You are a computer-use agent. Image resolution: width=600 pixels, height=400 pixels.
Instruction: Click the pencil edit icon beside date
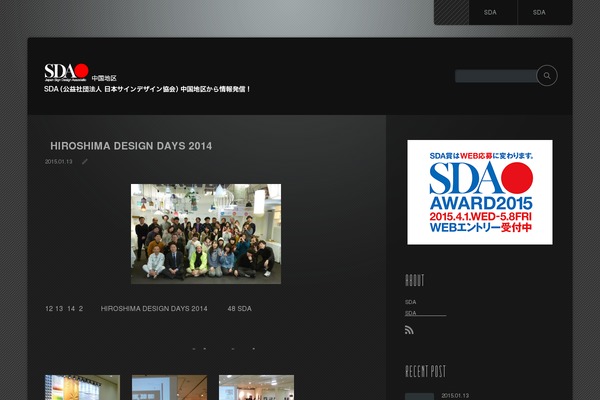click(x=85, y=162)
